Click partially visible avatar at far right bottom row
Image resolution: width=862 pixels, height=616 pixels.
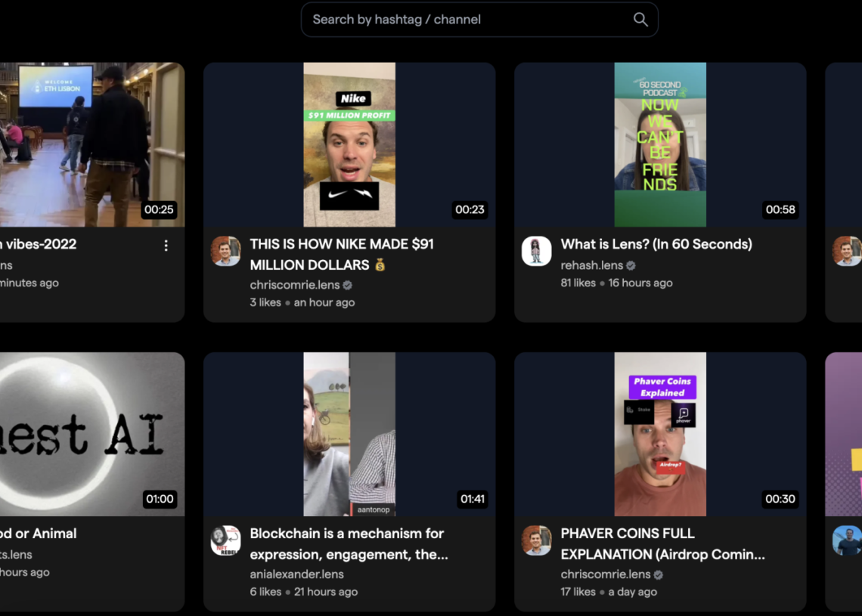[847, 540]
